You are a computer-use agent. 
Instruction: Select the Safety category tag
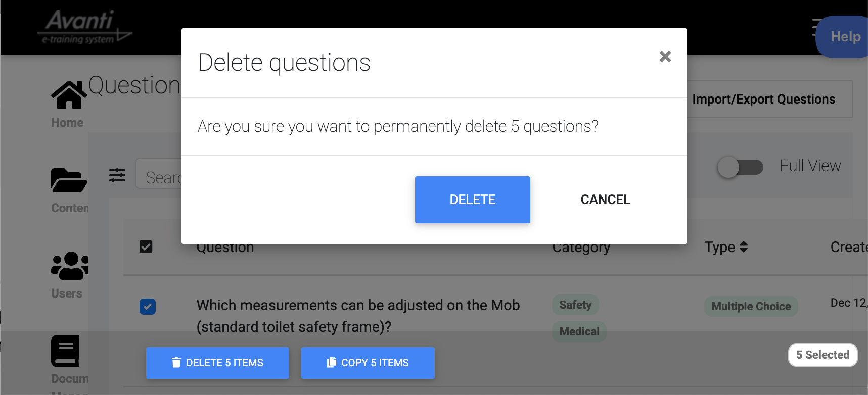coord(575,305)
